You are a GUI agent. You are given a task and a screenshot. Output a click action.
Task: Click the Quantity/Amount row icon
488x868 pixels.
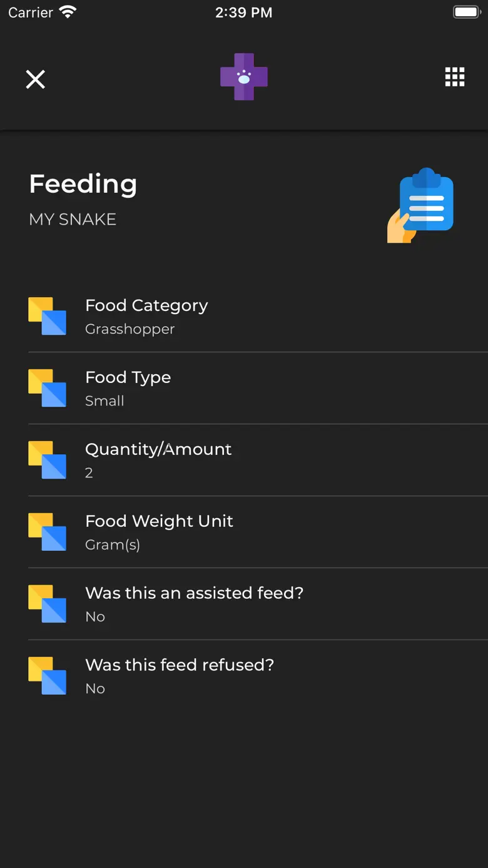tap(48, 460)
